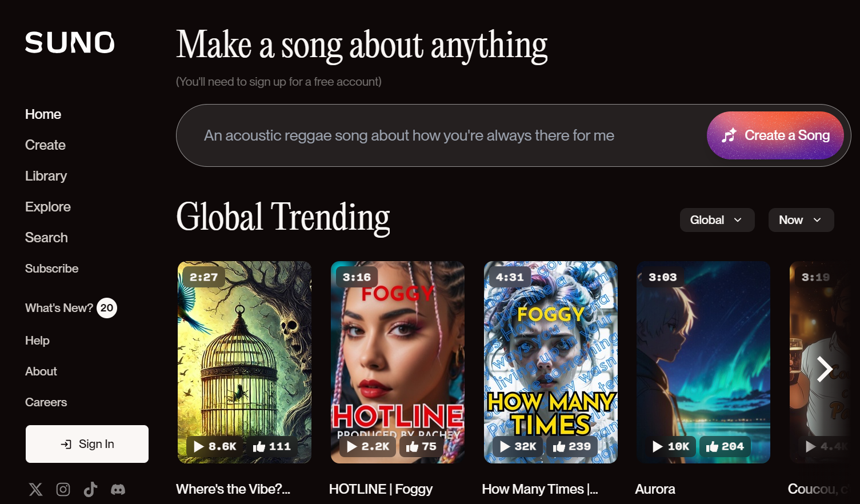Expand the Now time range dropdown

801,220
